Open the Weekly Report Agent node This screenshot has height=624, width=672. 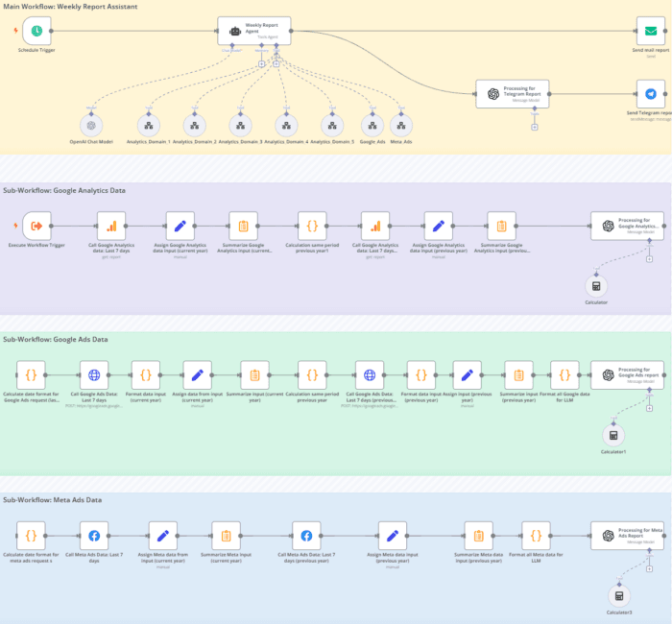pyautogui.click(x=254, y=31)
